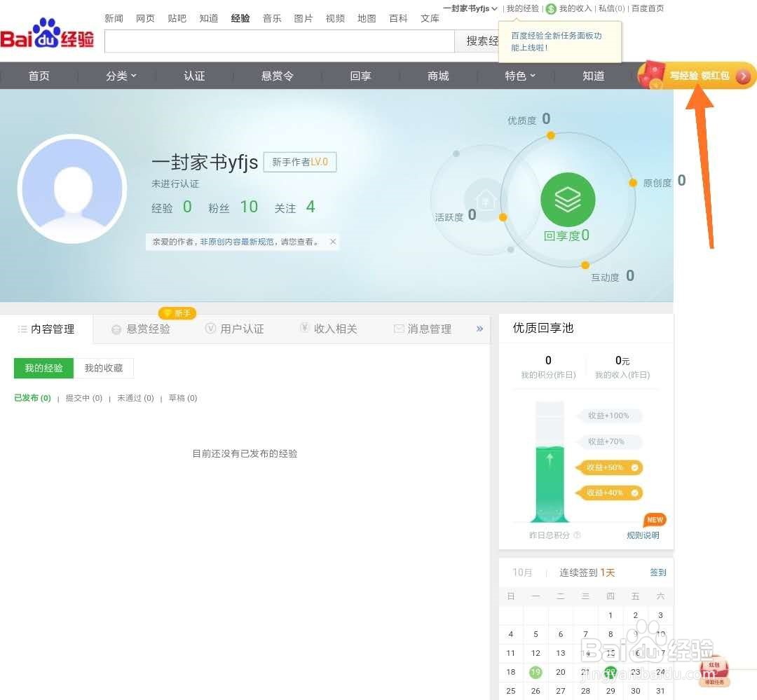Image resolution: width=757 pixels, height=700 pixels.
Task: Expand the 分类 navigation dropdown
Action: pyautogui.click(x=121, y=76)
